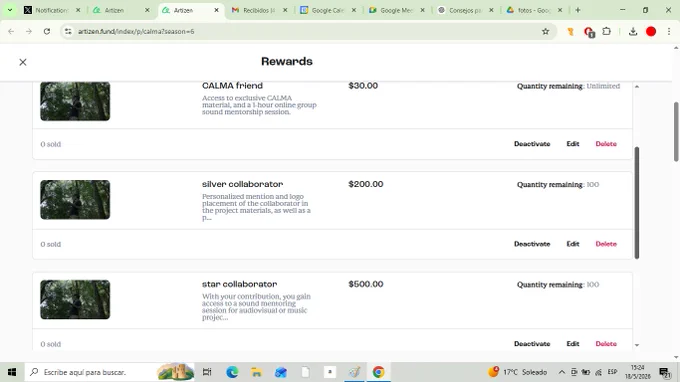680x382 pixels.
Task: Open the weather widget showing 17°C Soleado
Action: [517, 372]
